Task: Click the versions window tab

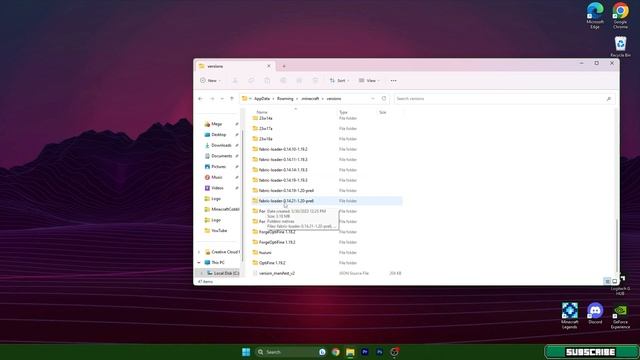Action: 235,66
